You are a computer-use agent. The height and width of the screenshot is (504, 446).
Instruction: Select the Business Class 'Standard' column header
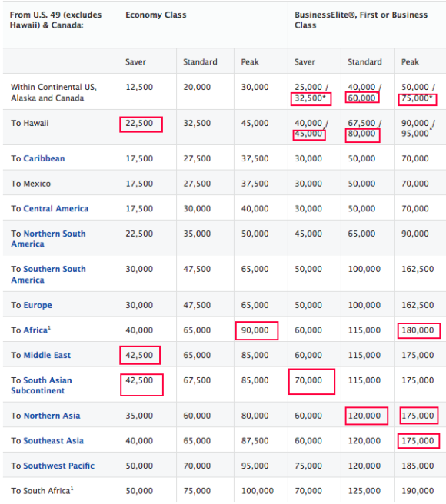point(364,62)
